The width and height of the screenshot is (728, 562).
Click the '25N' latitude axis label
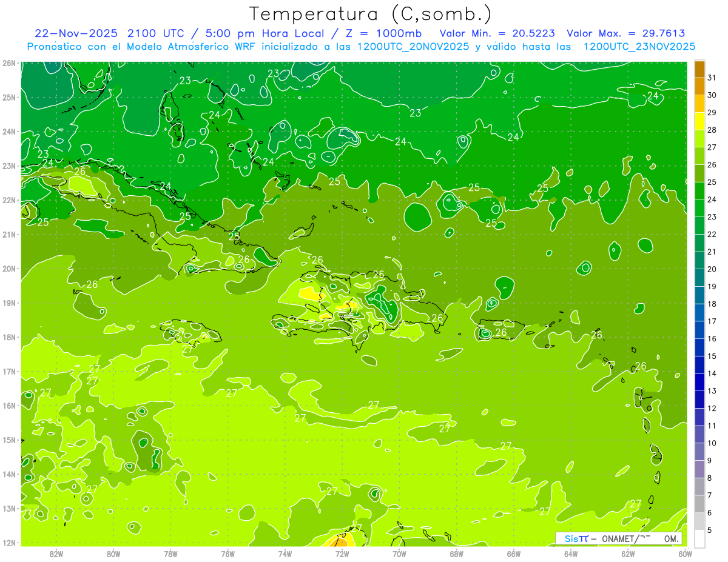[x=9, y=97]
